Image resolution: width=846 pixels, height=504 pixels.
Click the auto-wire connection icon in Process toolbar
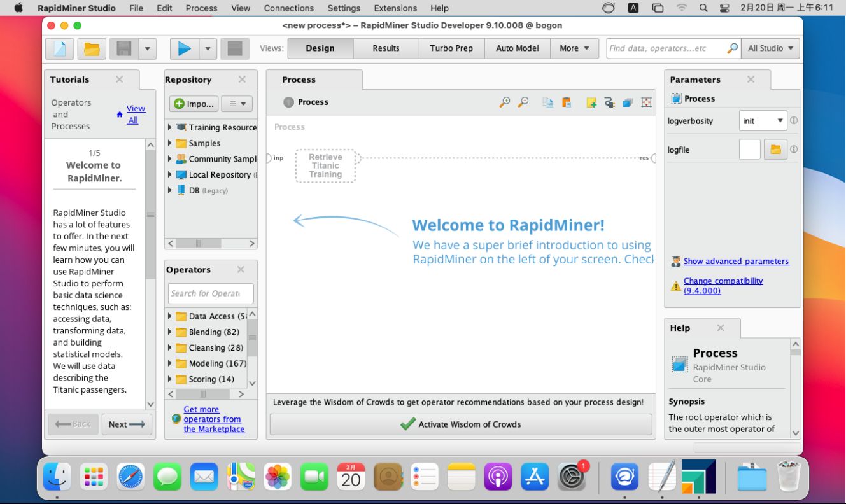pyautogui.click(x=609, y=102)
